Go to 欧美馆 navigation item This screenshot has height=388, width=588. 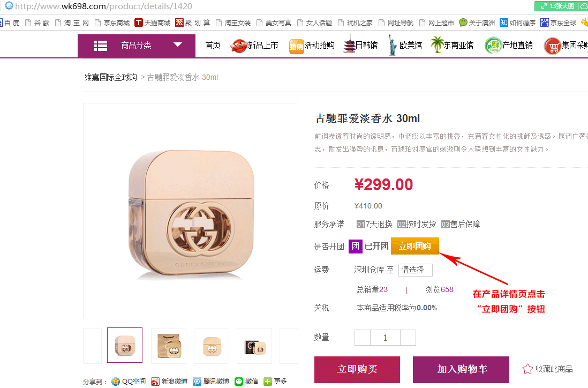click(405, 46)
